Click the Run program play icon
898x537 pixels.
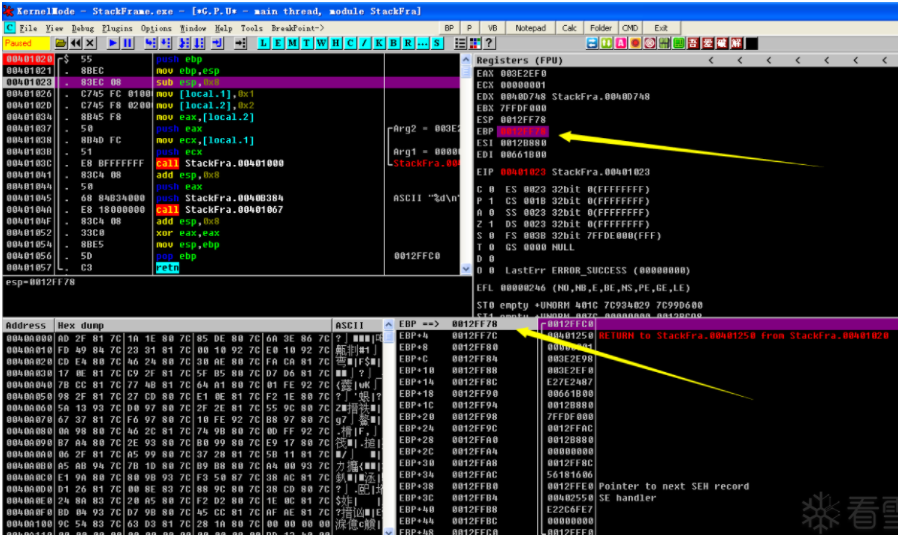(x=113, y=43)
